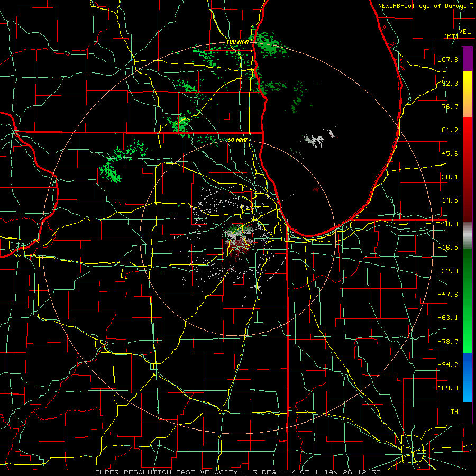Screen dimensions: 476x476
Task: Click the -0.9 scale value
Action: pos(450,224)
